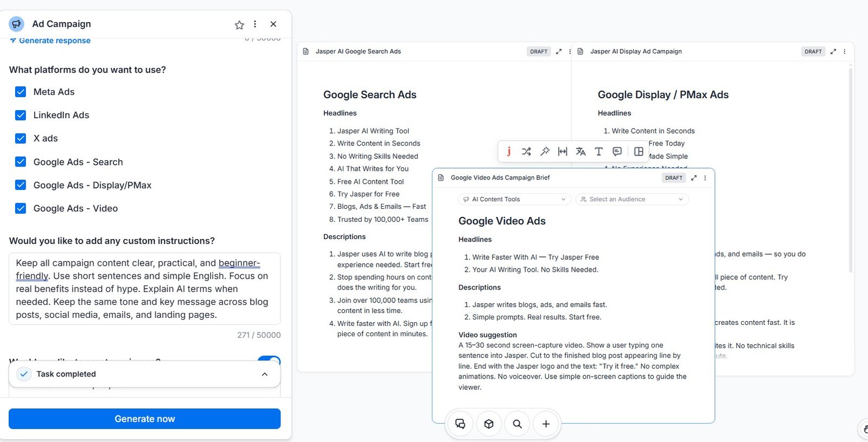Click the 'Video suggestion' label
Screen dimensions: 868x442
pyautogui.click(x=488, y=335)
